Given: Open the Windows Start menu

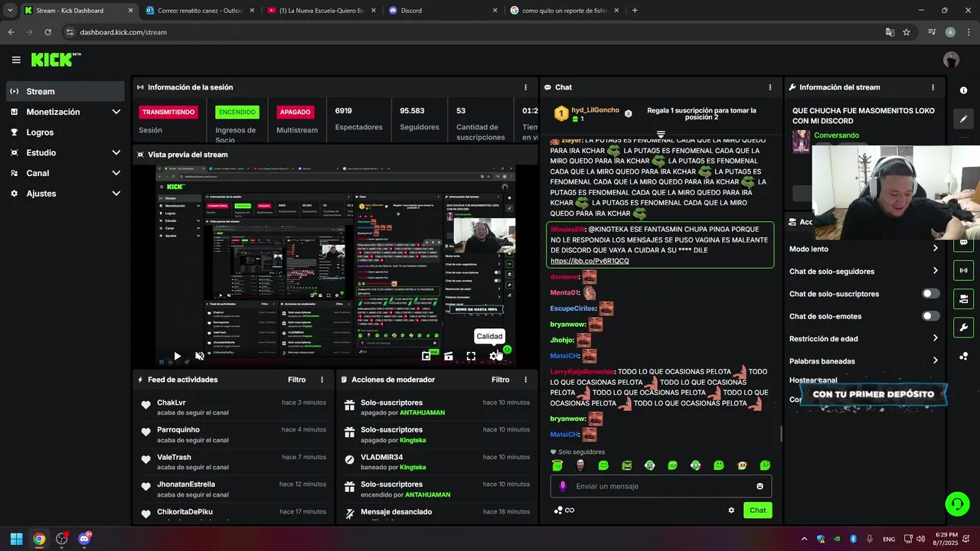Looking at the screenshot, I should [x=16, y=539].
